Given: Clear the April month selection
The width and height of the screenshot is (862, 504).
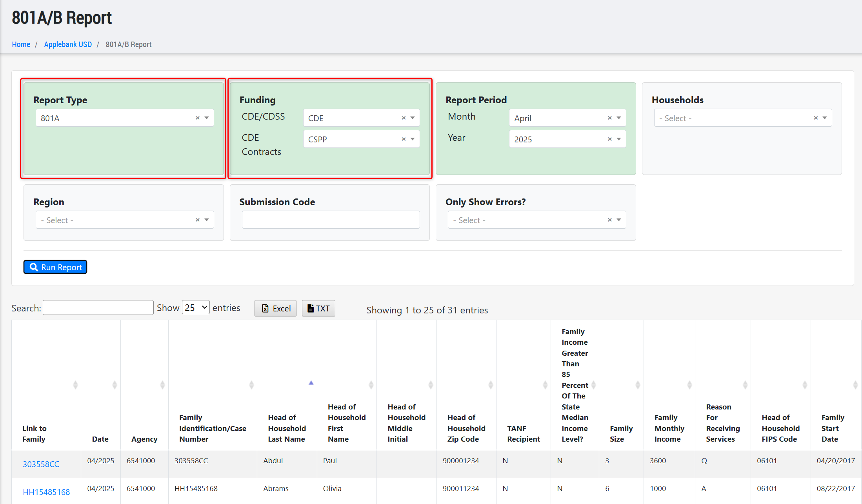Looking at the screenshot, I should [x=610, y=118].
